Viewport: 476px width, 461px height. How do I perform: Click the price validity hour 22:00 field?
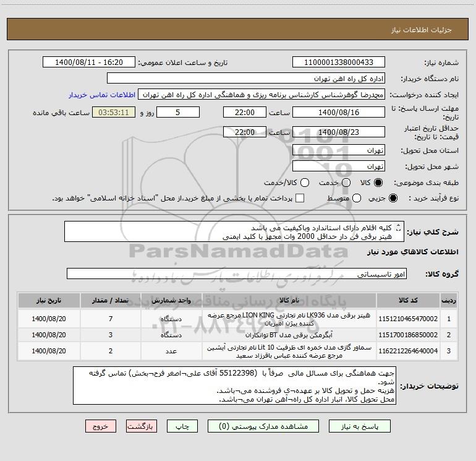pos(245,132)
